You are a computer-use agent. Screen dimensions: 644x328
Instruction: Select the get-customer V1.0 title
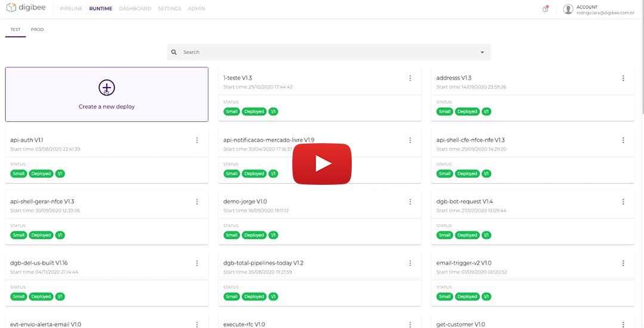click(461, 324)
